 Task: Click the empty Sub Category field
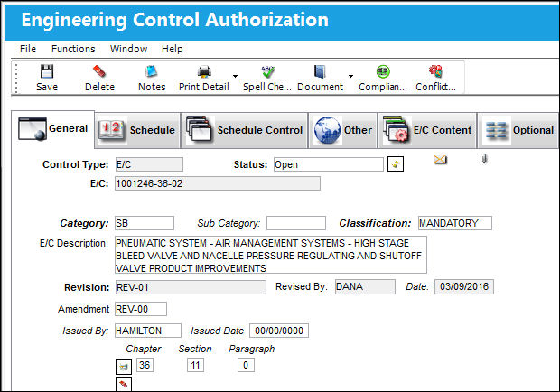pos(296,223)
